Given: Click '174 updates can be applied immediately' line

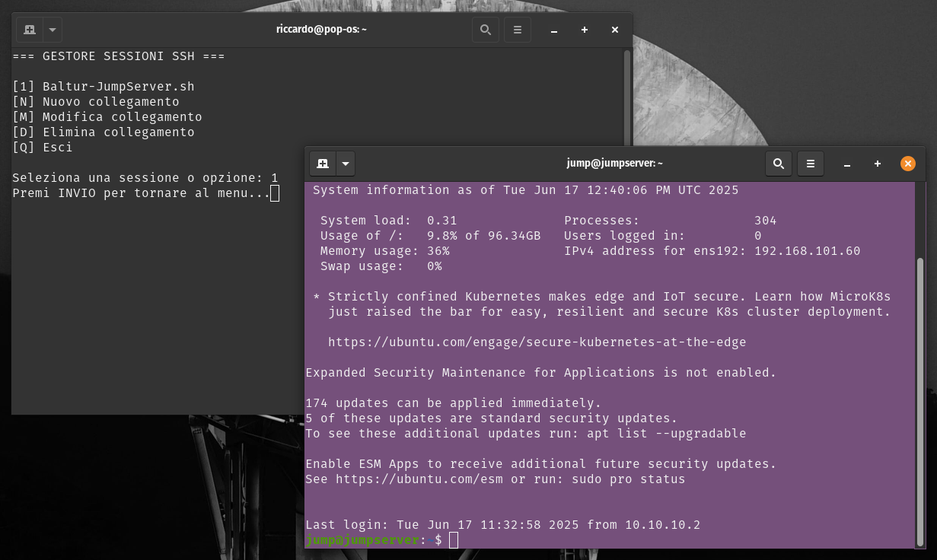Looking at the screenshot, I should [x=454, y=403].
